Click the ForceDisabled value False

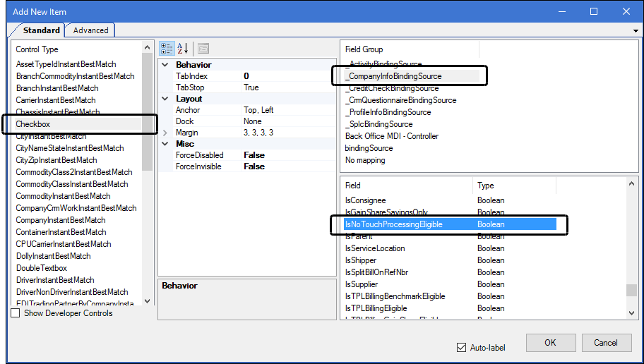[289, 155]
